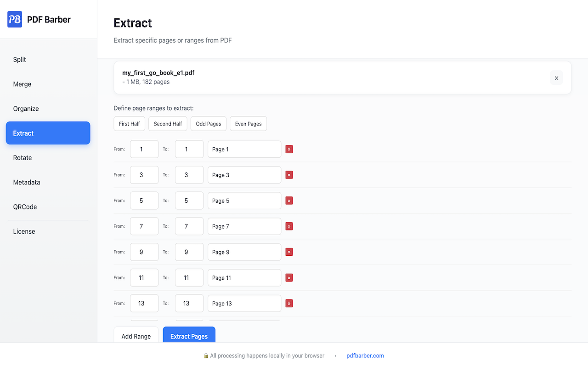Remove the Page 3 range row
Image resolution: width=588 pixels, height=368 pixels.
click(x=288, y=175)
